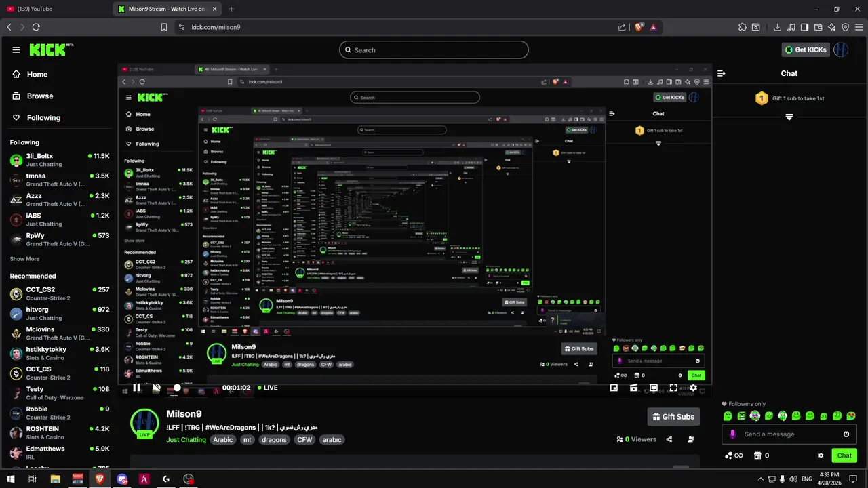This screenshot has width=868, height=488.
Task: Open Brave Leo AI sparkle icon
Action: [831, 27]
